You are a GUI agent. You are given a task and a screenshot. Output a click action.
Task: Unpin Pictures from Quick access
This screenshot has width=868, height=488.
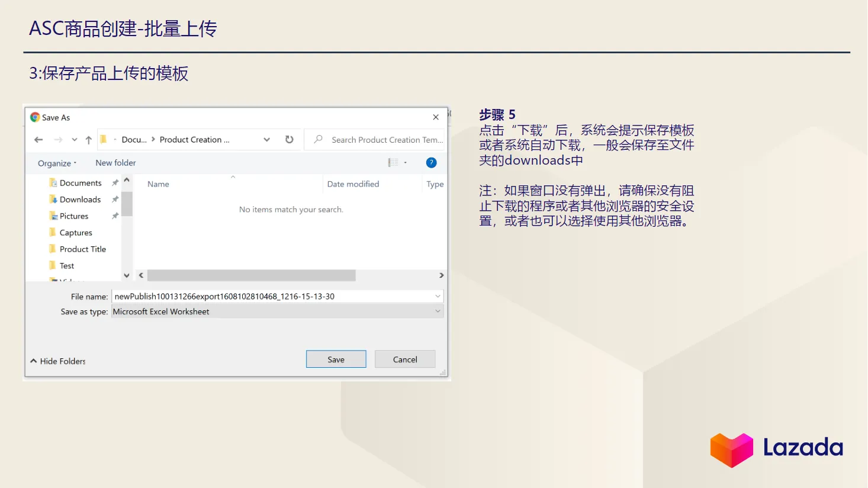[x=114, y=216]
